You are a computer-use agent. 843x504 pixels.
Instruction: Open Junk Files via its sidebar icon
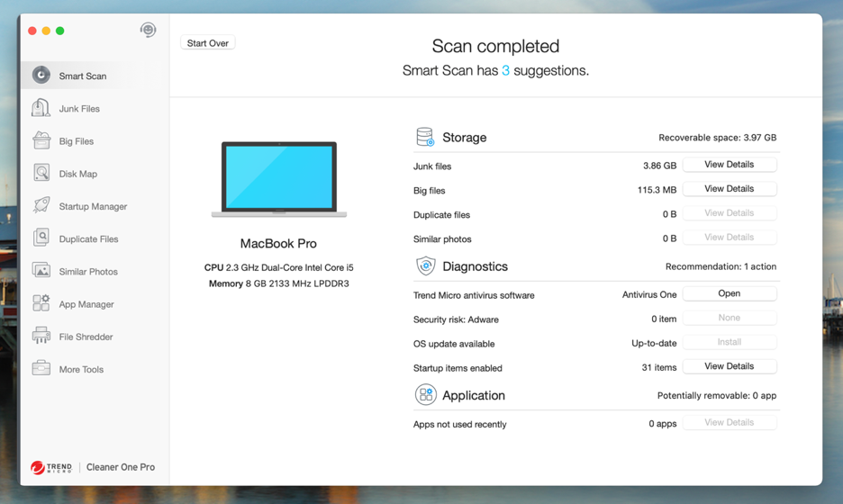point(41,108)
